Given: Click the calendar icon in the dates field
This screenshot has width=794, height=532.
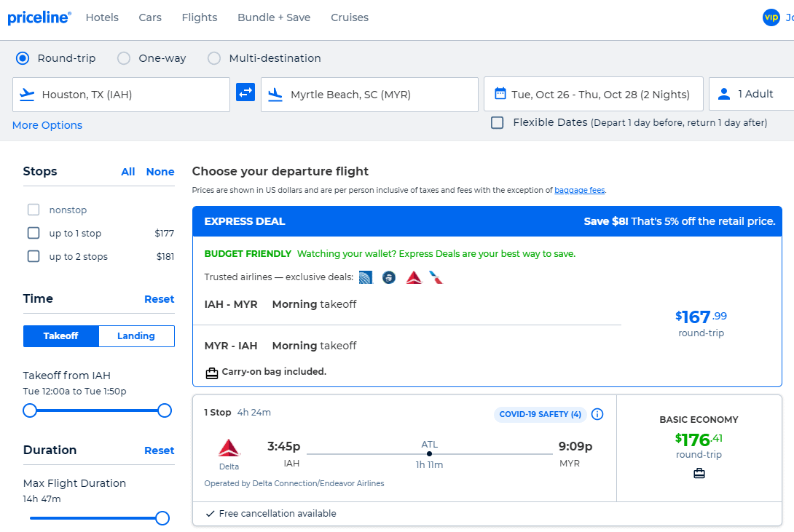Looking at the screenshot, I should tap(499, 93).
